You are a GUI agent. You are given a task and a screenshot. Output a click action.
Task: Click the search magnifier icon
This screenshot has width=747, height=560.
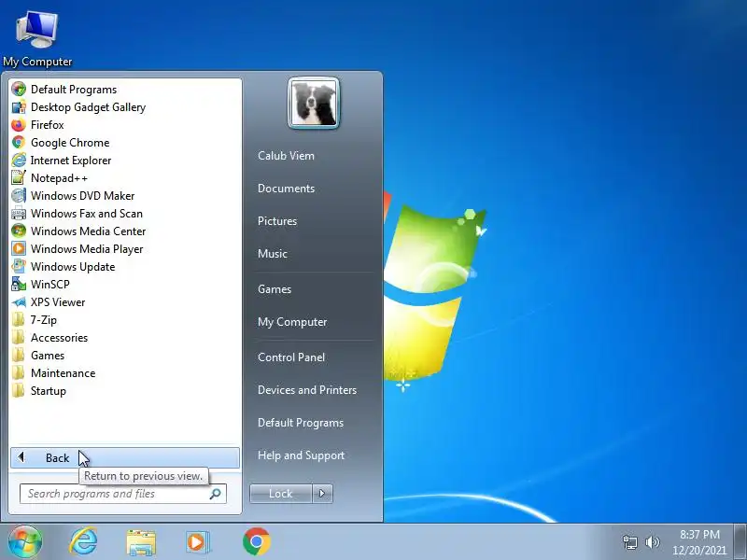216,494
